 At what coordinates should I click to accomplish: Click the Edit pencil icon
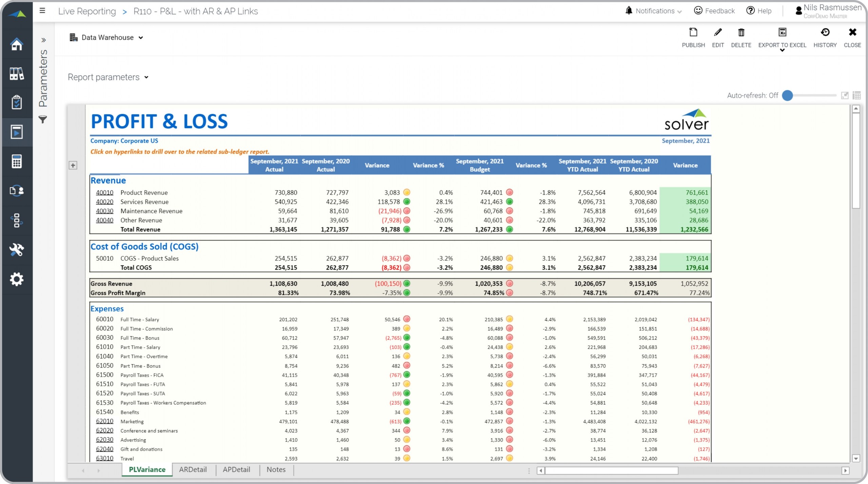click(717, 33)
